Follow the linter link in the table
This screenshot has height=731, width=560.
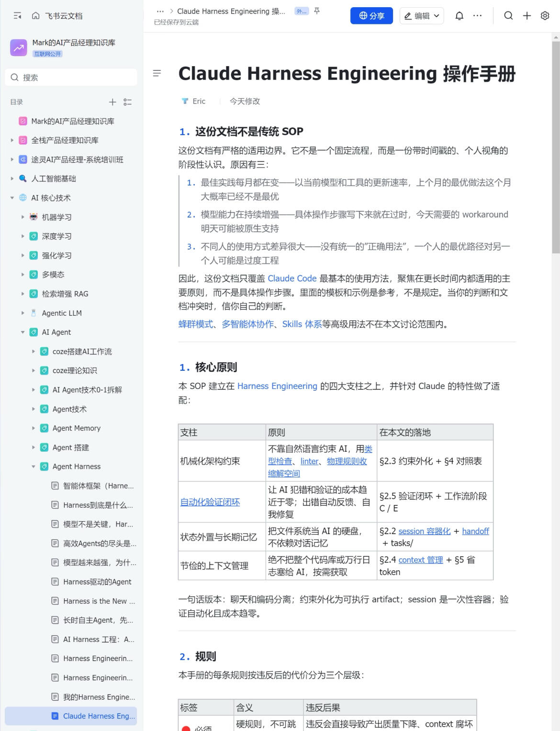coord(310,461)
